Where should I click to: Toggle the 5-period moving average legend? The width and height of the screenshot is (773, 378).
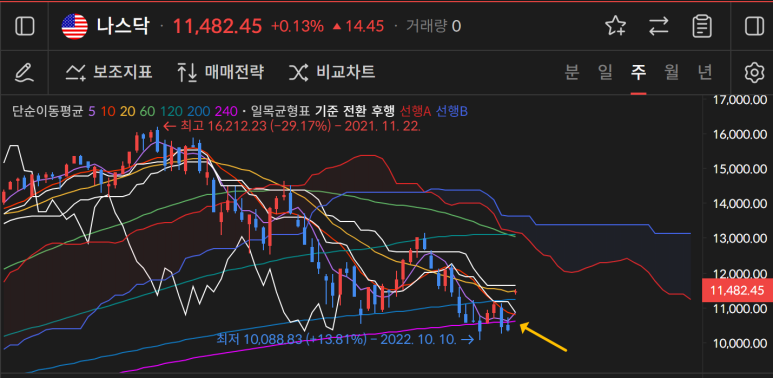point(92,111)
